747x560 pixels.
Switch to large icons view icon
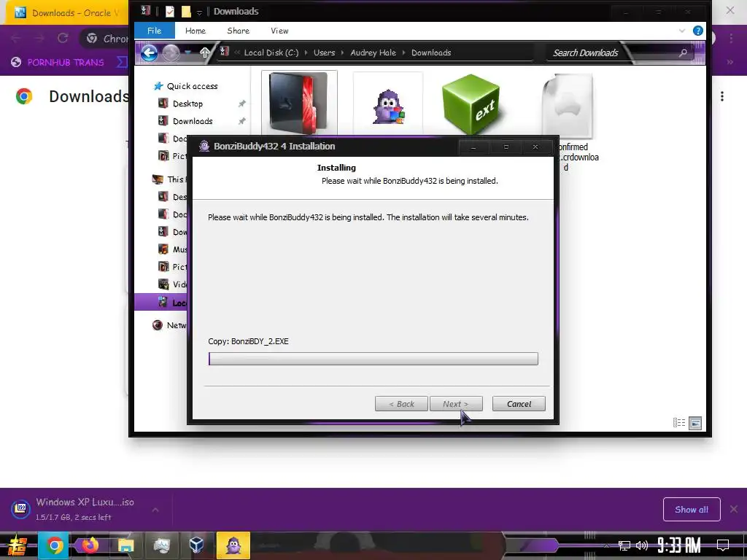coord(695,423)
